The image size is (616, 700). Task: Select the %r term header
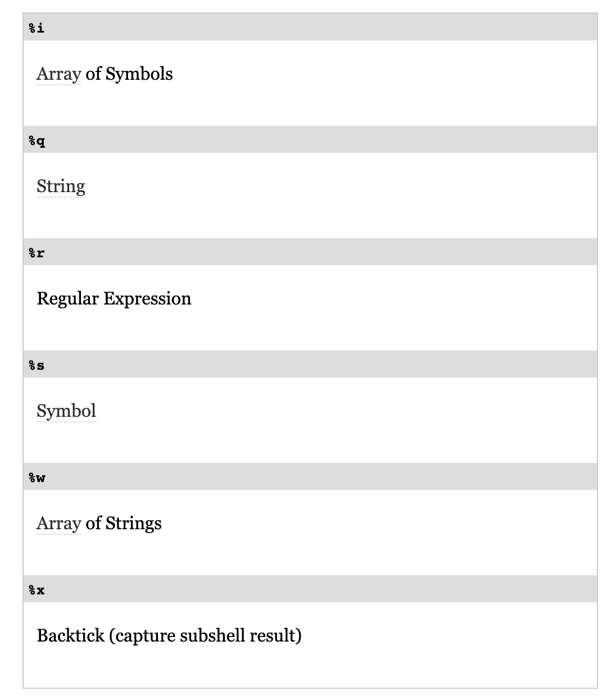tap(37, 252)
